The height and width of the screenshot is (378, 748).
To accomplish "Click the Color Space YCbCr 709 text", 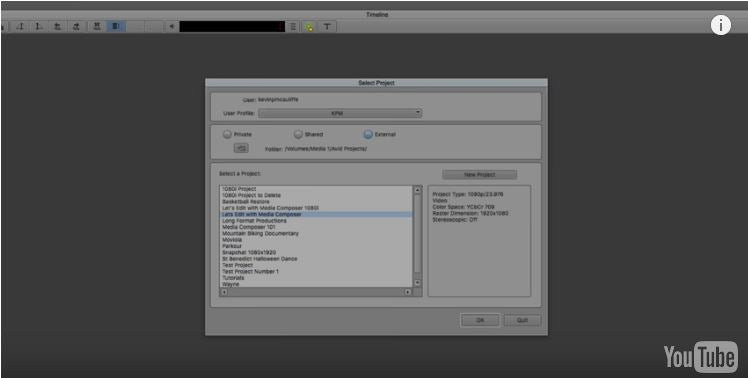I will click(x=463, y=208).
